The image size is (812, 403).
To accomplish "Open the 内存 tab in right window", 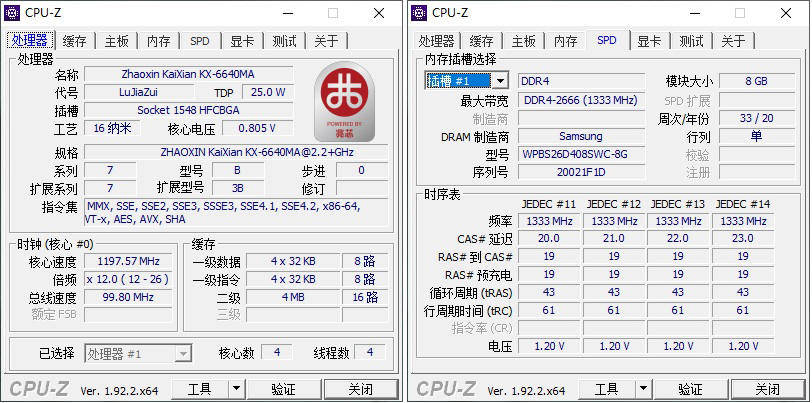I will (x=566, y=41).
